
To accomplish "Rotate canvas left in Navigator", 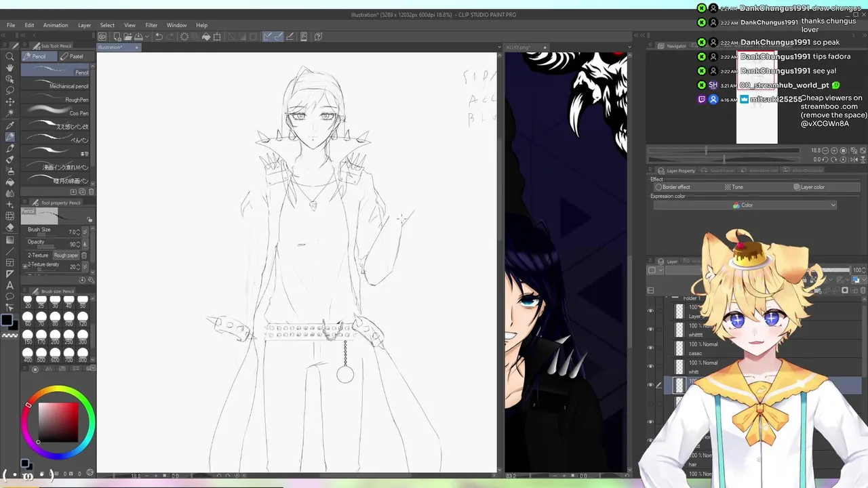I will [x=825, y=160].
